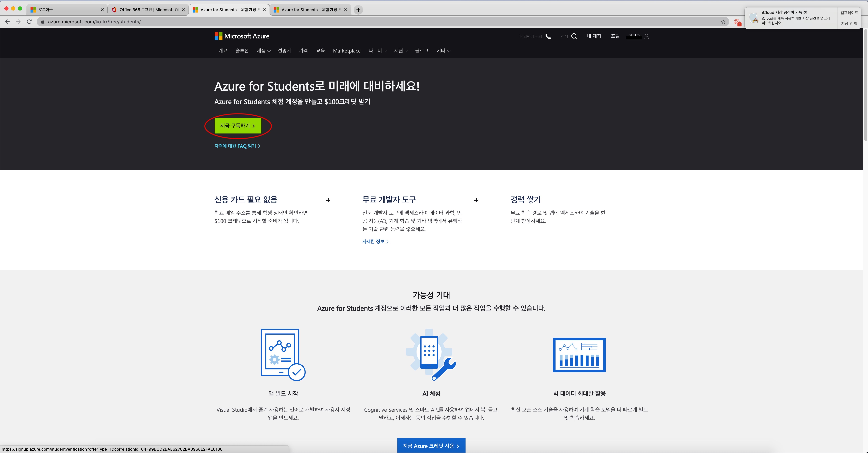Open the 자격에 대한 FAQ 읽기 link
Image resolution: width=868 pixels, height=453 pixels.
[237, 146]
